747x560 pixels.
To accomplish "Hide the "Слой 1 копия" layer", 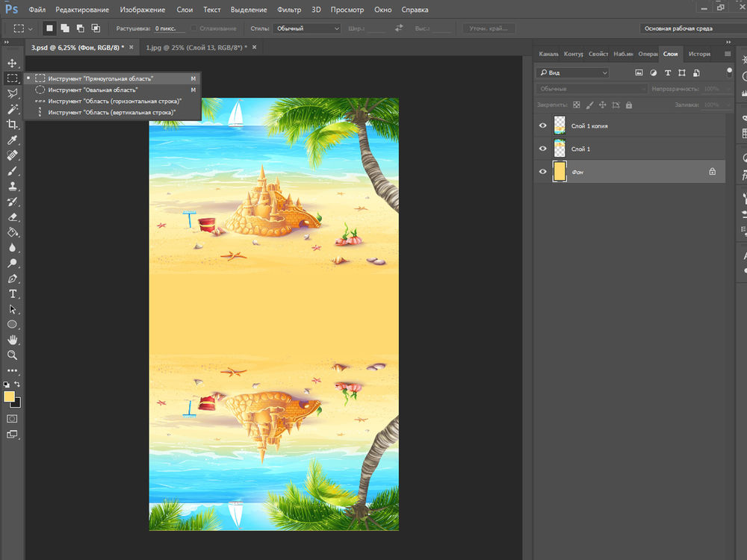I will pyautogui.click(x=543, y=126).
